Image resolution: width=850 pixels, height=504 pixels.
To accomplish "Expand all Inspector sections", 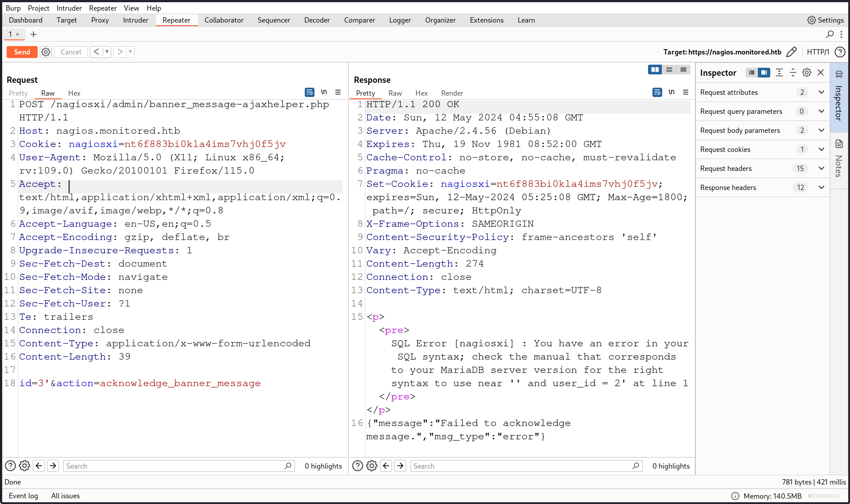I will pyautogui.click(x=779, y=73).
